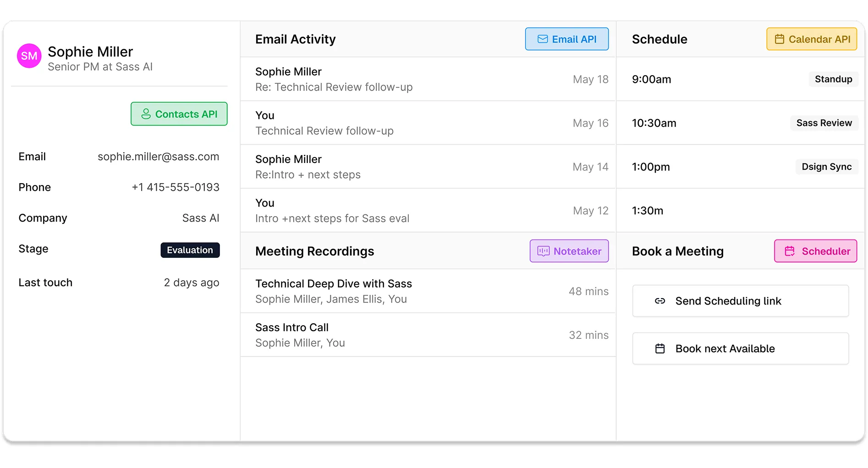Image resolution: width=868 pixels, height=468 pixels.
Task: Click the Last touch field label
Action: (45, 283)
